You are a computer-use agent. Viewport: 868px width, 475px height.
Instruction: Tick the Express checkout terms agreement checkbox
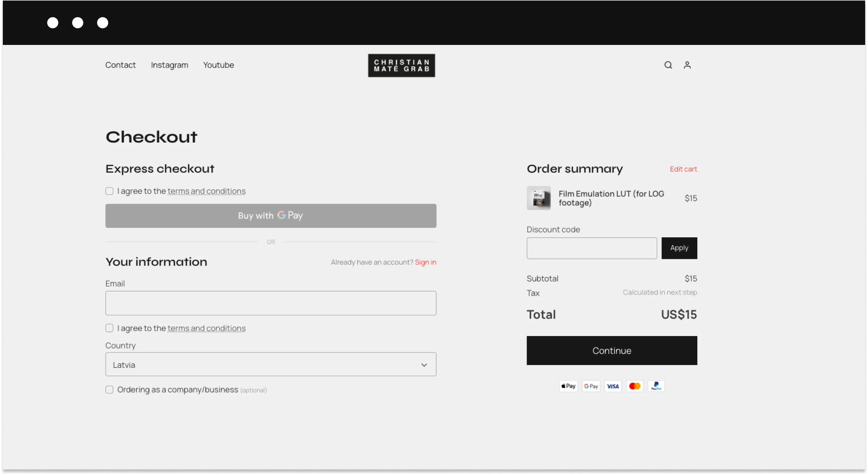point(109,191)
